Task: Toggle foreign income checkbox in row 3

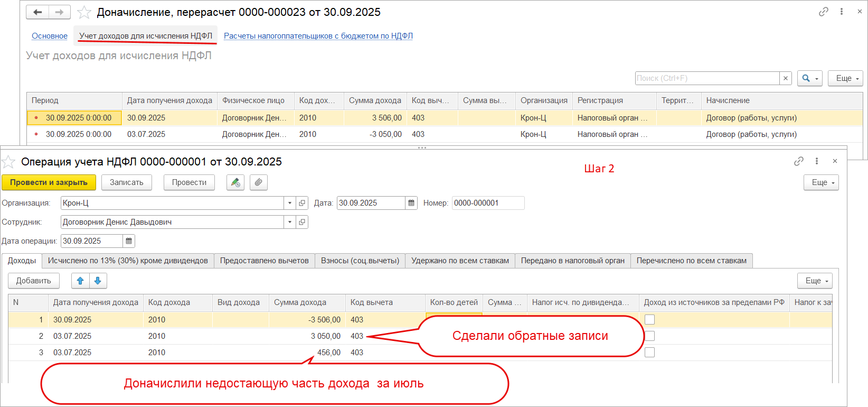Action: [649, 352]
